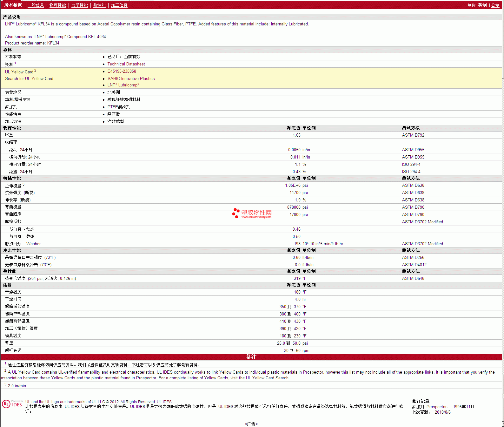The height and width of the screenshot is (427, 504).
Task: Click the 备注 red section header
Action: pos(251,357)
